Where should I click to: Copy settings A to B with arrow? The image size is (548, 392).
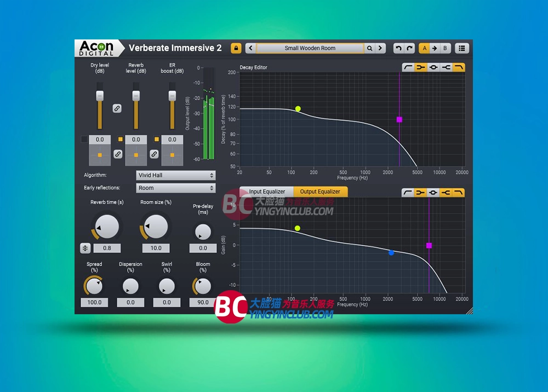coord(435,48)
